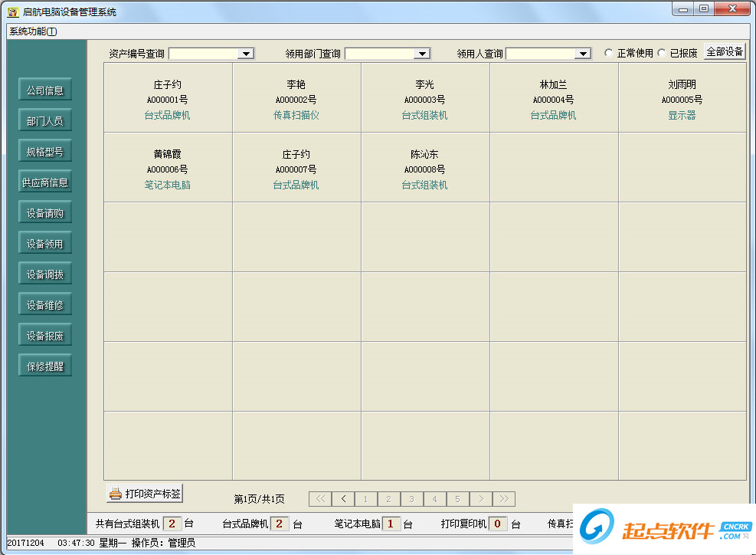Click the 第1页/共1页 page indicator

tap(259, 499)
